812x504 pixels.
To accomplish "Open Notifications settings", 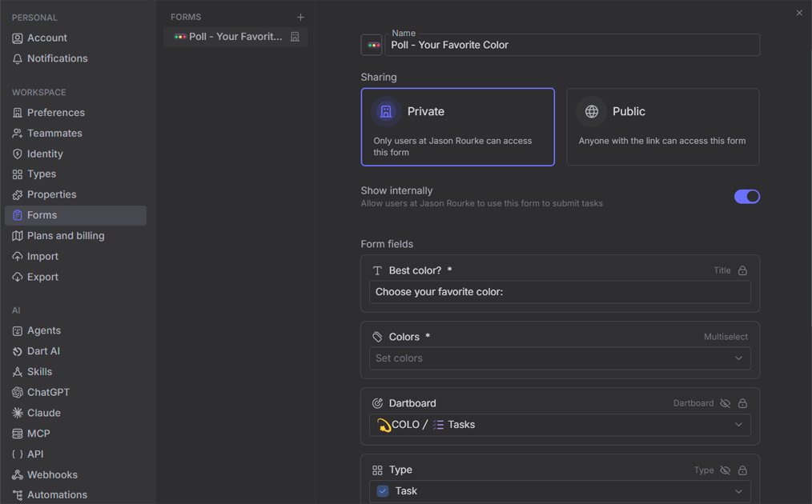I will coord(75,58).
